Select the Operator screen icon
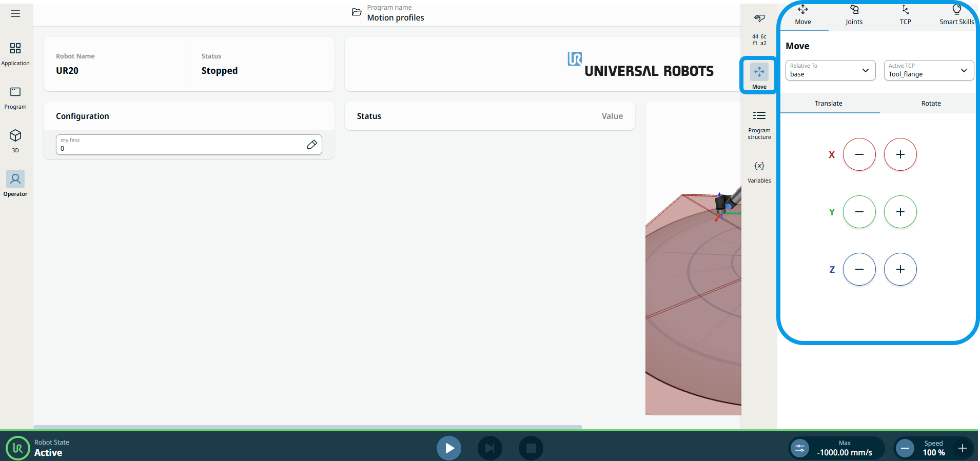The width and height of the screenshot is (980, 461). [15, 183]
